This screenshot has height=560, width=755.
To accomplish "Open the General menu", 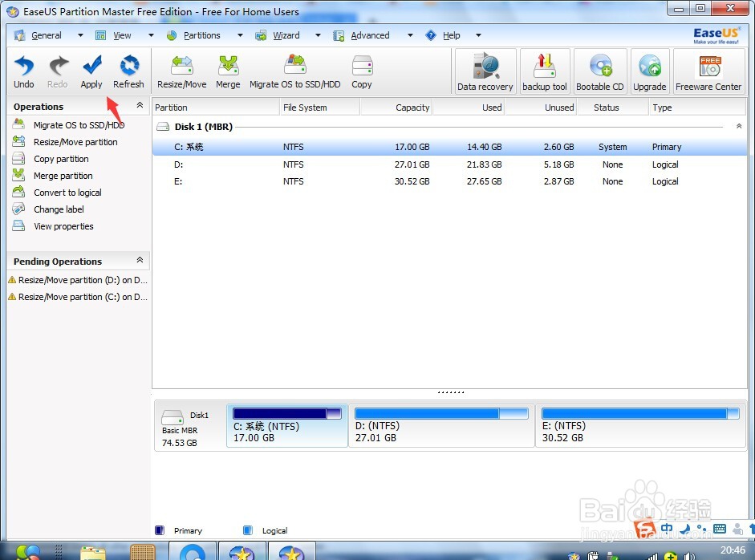I will coord(47,35).
